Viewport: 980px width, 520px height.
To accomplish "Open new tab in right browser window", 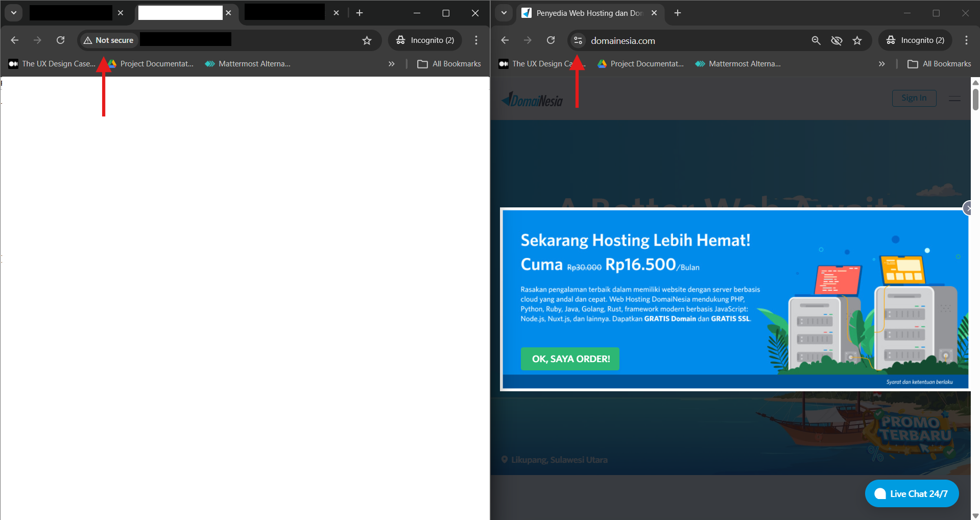I will coord(678,13).
